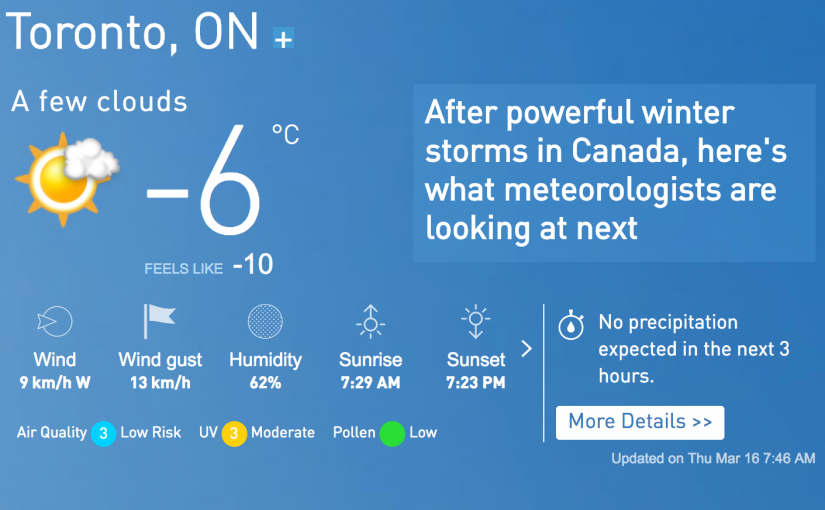Image resolution: width=825 pixels, height=510 pixels.
Task: Click the precipitation stopwatch icon
Action: pos(571,324)
